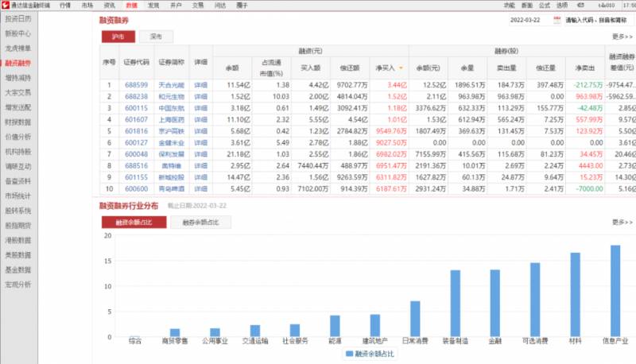Viewport: 636px width, 364px height.
Task: Open 龙虎榜单 in the sidebar
Action: [x=18, y=48]
